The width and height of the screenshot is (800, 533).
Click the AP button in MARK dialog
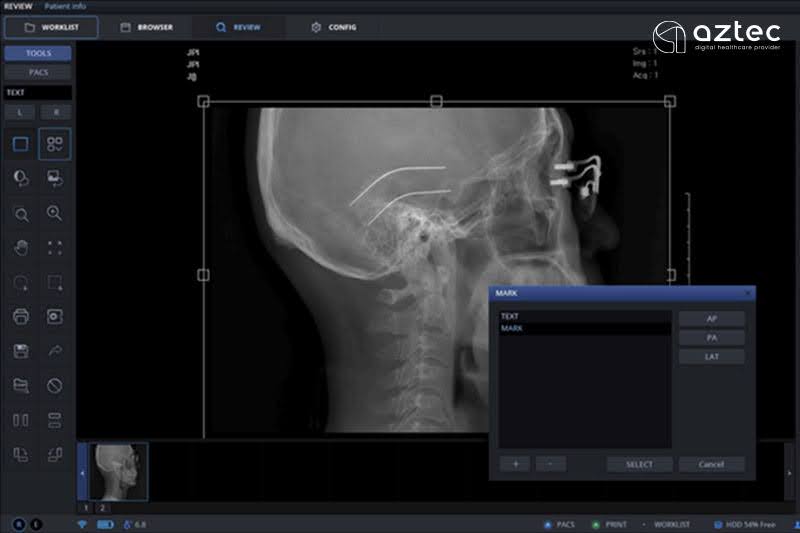tap(712, 319)
